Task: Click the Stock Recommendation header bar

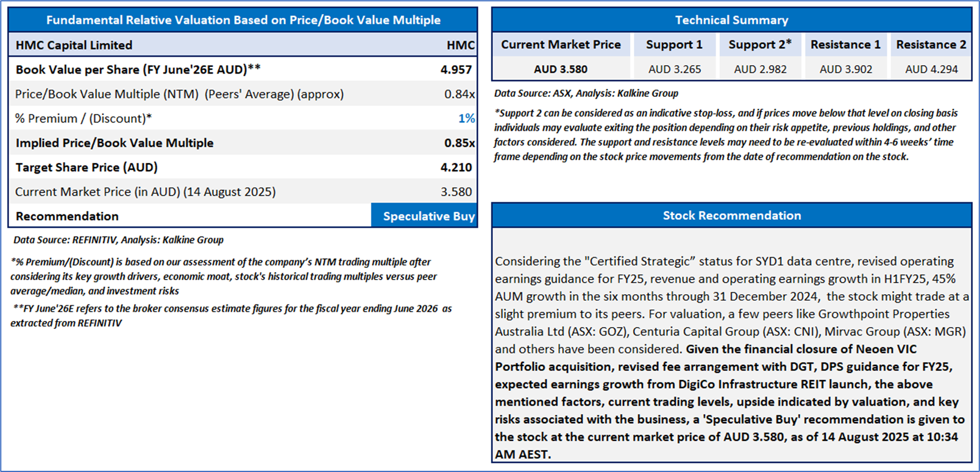Action: click(731, 216)
